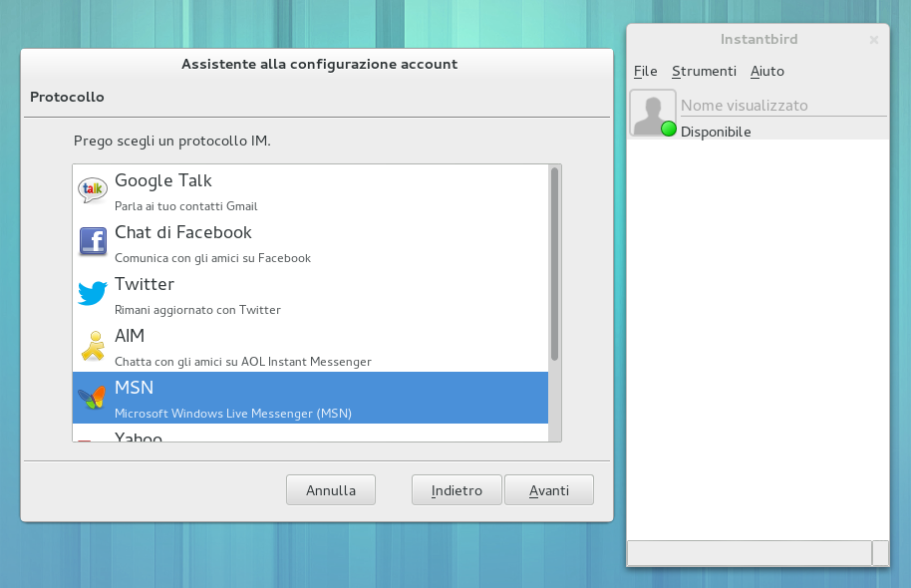Viewport: 911px width, 588px height.
Task: Select the Google Talk list title
Action: coord(163,180)
